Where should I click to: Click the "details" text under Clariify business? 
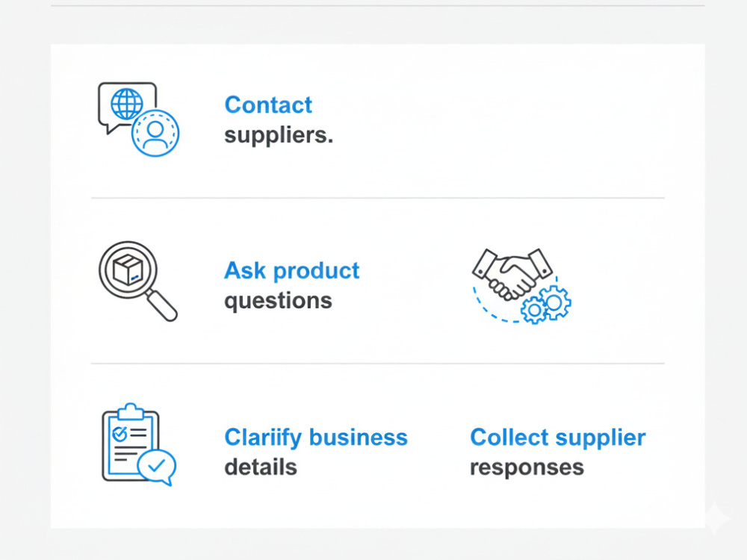pos(261,467)
